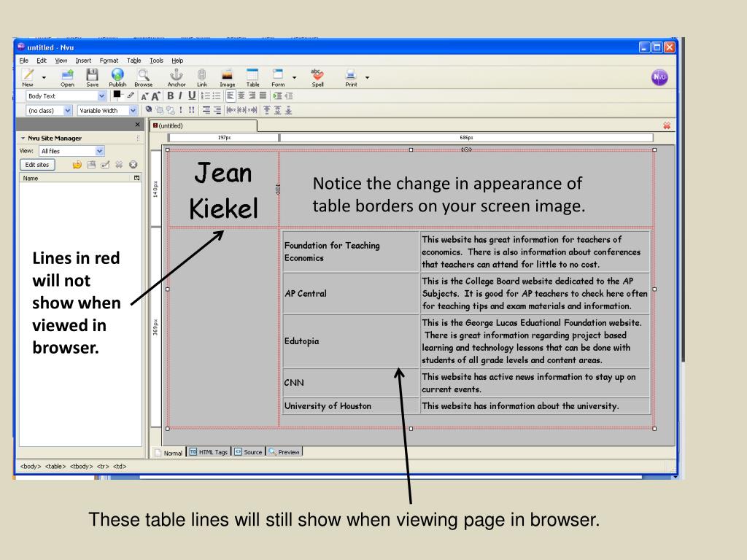Switch to HTML Tags view tab
The width and height of the screenshot is (747, 560).
(x=209, y=452)
